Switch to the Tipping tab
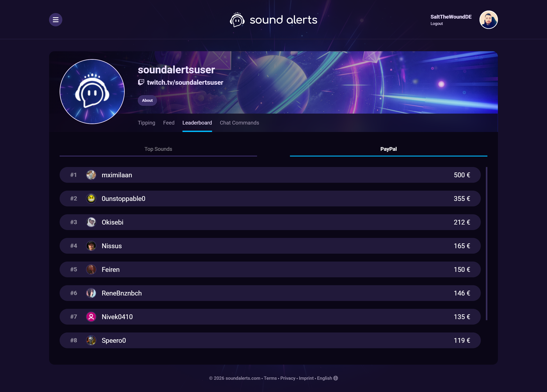The image size is (547, 392). 146,123
